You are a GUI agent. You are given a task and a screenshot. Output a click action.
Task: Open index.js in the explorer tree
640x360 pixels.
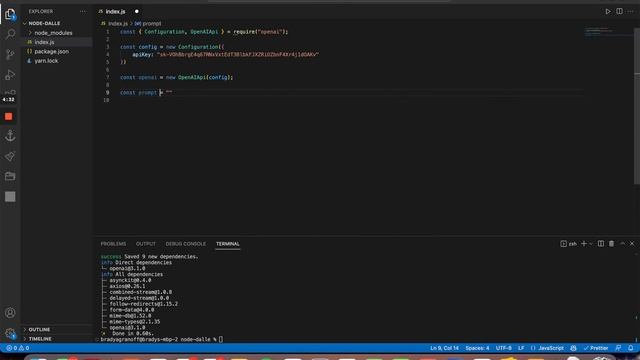pos(44,42)
